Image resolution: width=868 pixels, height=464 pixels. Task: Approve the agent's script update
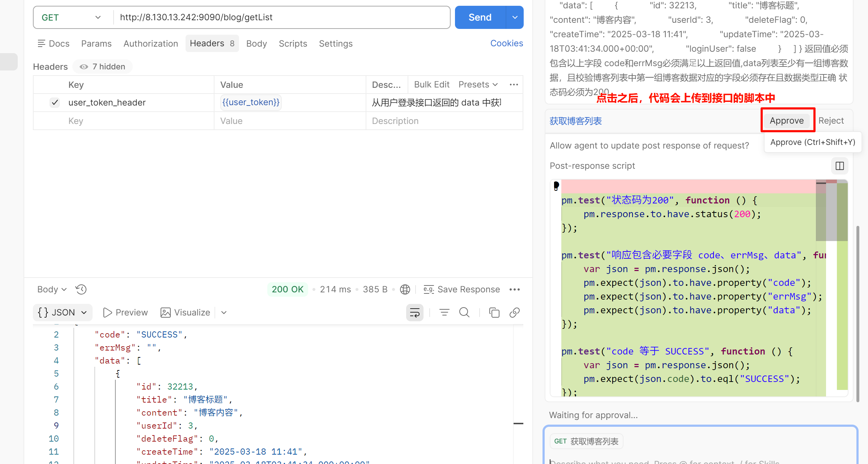(787, 121)
